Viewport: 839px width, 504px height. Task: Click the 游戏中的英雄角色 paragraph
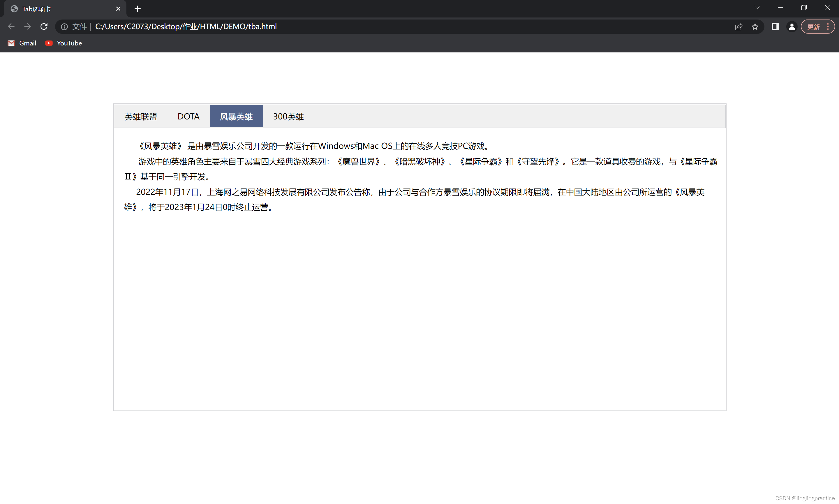pyautogui.click(x=421, y=169)
